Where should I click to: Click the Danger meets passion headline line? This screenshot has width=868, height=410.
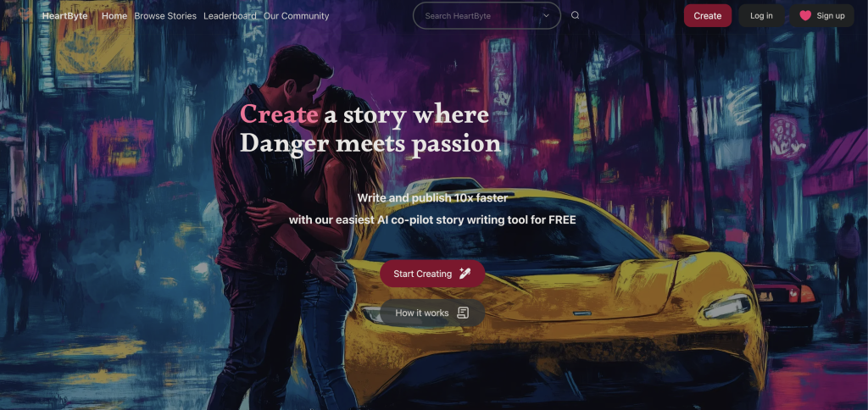(x=370, y=143)
